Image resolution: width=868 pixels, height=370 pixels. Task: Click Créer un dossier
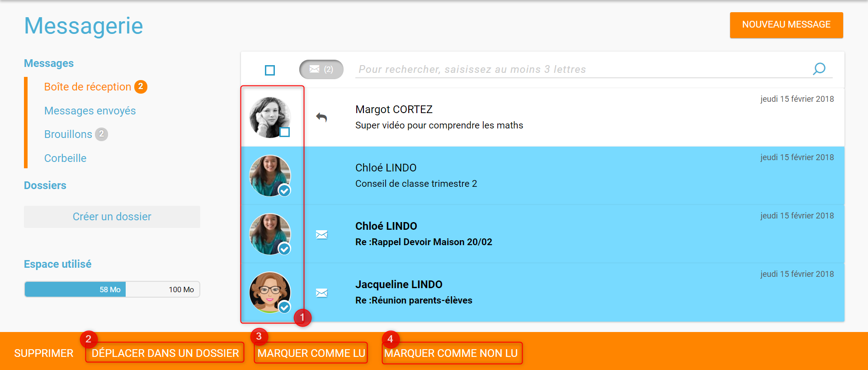point(112,217)
